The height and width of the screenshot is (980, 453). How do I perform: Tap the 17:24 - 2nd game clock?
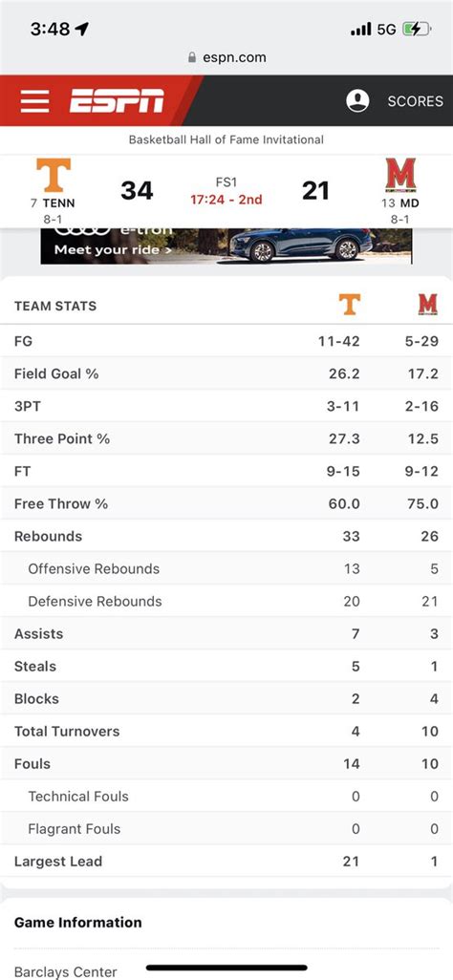coord(226,200)
